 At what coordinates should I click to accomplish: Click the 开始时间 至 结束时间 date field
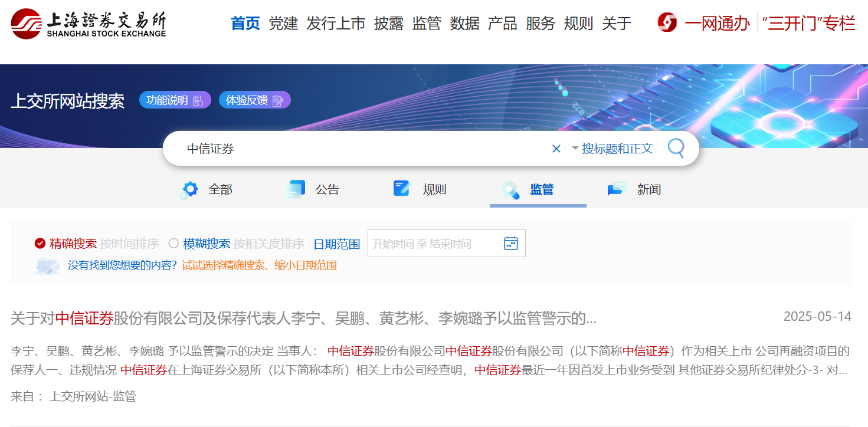click(447, 244)
